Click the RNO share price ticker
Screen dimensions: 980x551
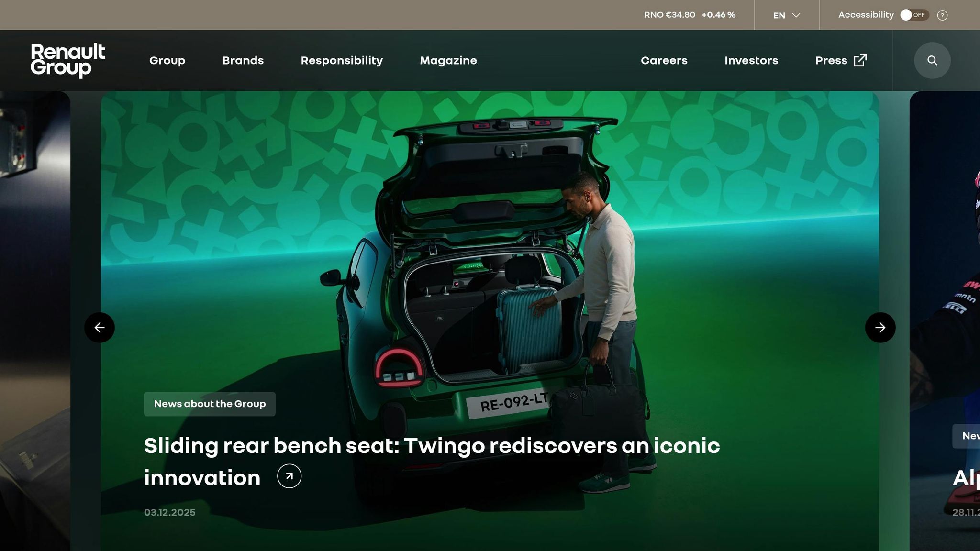tap(689, 15)
